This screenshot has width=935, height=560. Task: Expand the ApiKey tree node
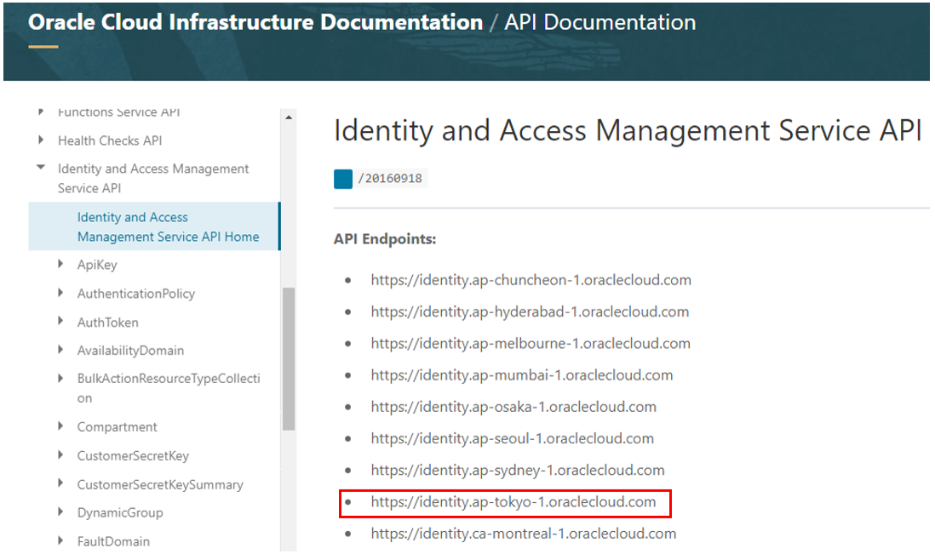point(60,264)
